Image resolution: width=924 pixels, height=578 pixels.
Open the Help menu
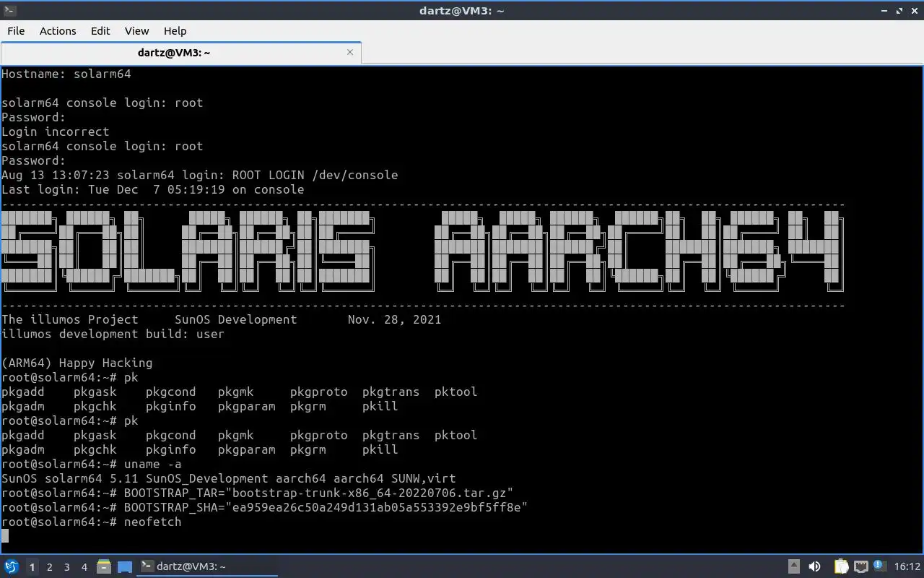pyautogui.click(x=175, y=30)
